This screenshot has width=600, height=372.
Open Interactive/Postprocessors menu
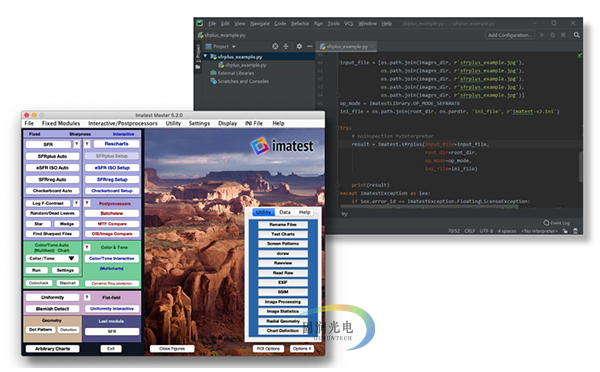tap(123, 123)
